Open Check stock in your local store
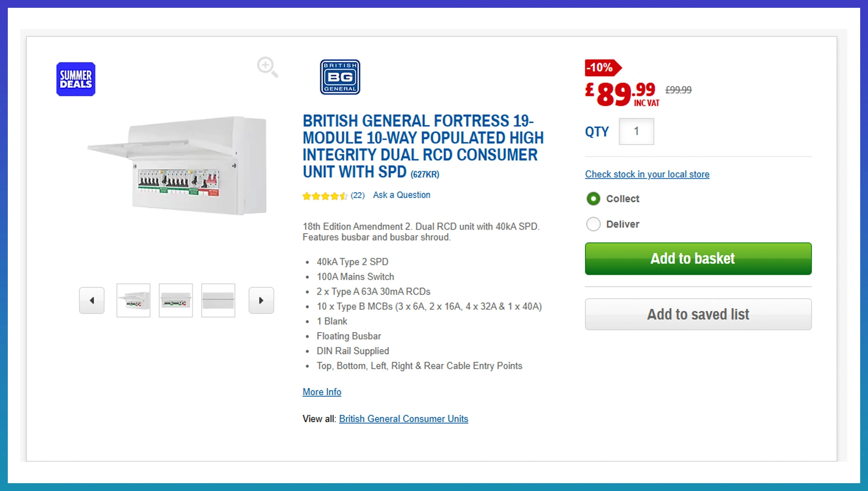The width and height of the screenshot is (868, 491). tap(647, 174)
